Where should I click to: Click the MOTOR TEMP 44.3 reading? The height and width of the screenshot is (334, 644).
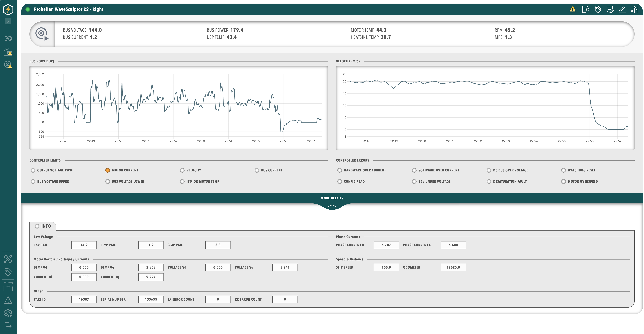pos(368,30)
